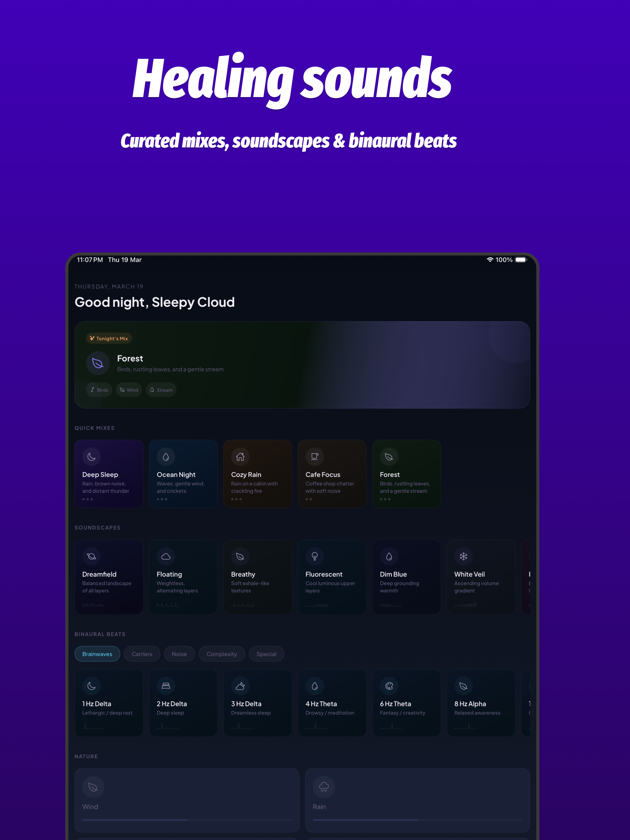Tap the Wind layer chip in Tonight's Mix

[129, 390]
